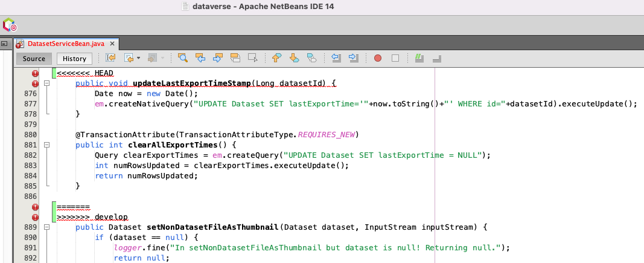Collapse the updateLastExportTimeStamp method fold
Viewport: 644px width, 263px height.
(x=46, y=83)
